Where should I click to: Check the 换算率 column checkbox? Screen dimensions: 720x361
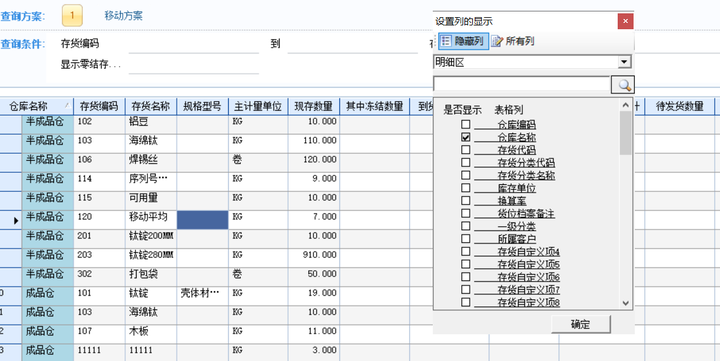pyautogui.click(x=466, y=200)
